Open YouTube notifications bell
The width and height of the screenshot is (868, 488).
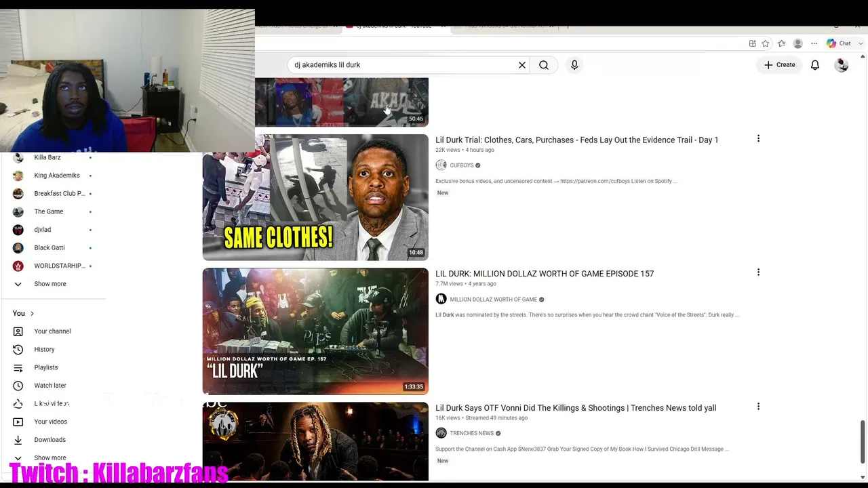815,65
